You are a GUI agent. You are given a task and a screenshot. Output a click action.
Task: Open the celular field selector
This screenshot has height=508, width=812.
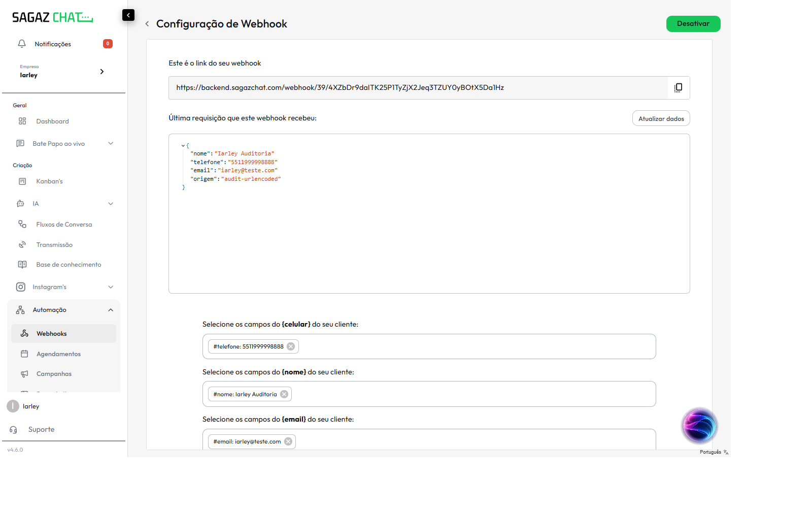click(x=429, y=346)
